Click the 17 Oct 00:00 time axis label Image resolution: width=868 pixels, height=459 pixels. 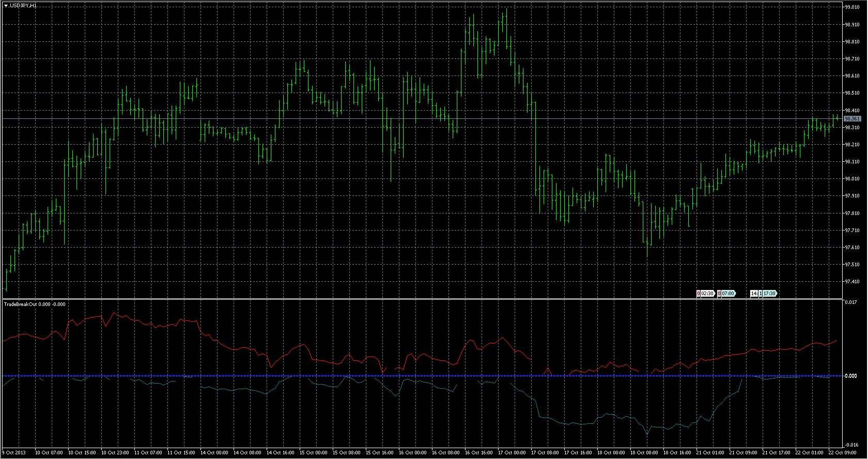click(512, 453)
